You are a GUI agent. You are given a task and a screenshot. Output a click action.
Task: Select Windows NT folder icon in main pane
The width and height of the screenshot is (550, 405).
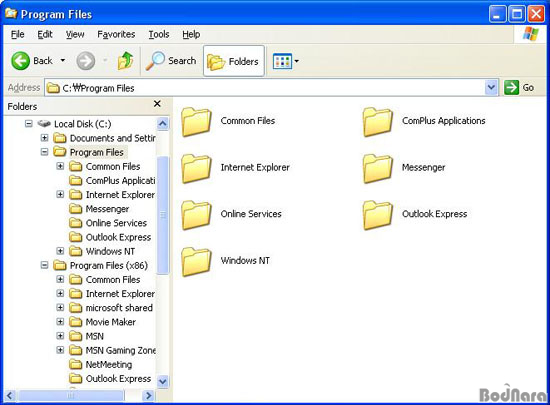tap(196, 262)
